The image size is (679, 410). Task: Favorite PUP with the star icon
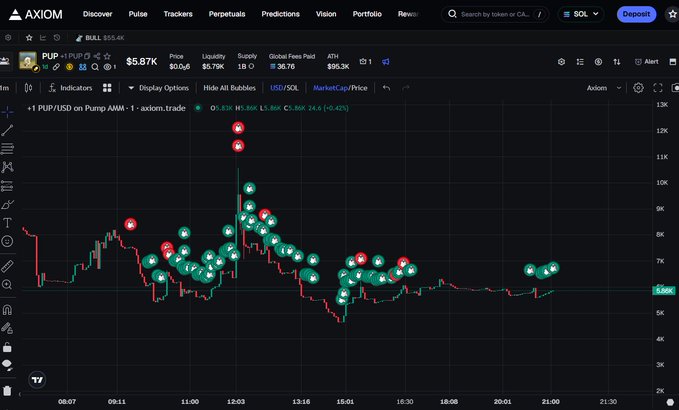pyautogui.click(x=107, y=56)
